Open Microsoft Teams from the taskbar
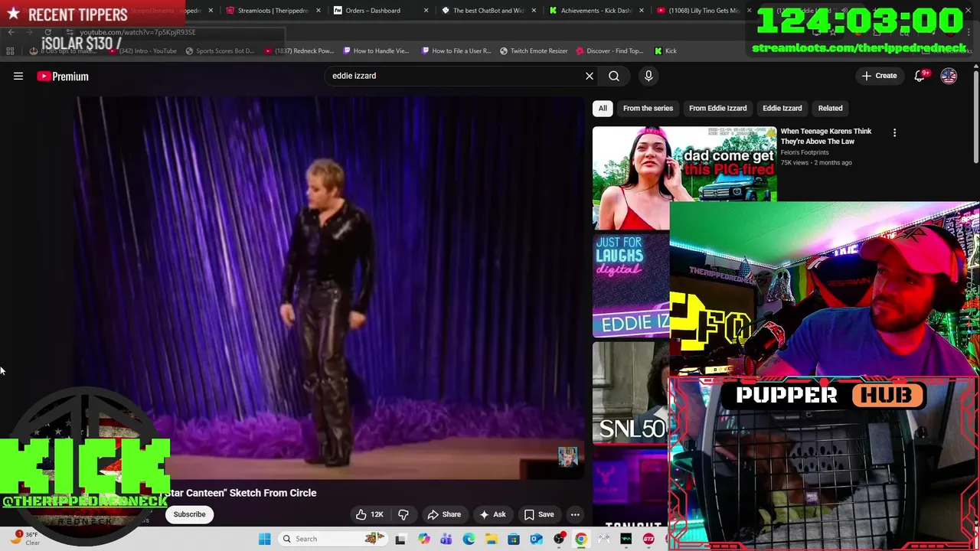The height and width of the screenshot is (551, 980). (446, 539)
